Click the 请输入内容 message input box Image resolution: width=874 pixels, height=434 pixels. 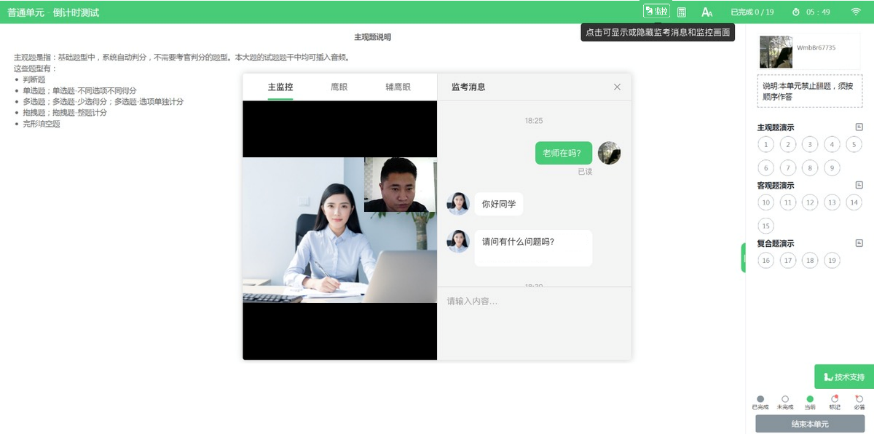[535, 301]
